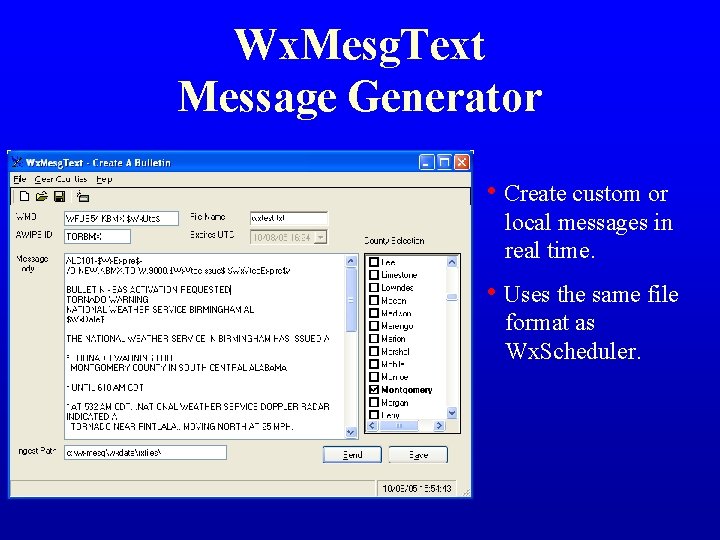Click the status bar date and time
The height and width of the screenshot is (540, 720).
(x=417, y=489)
